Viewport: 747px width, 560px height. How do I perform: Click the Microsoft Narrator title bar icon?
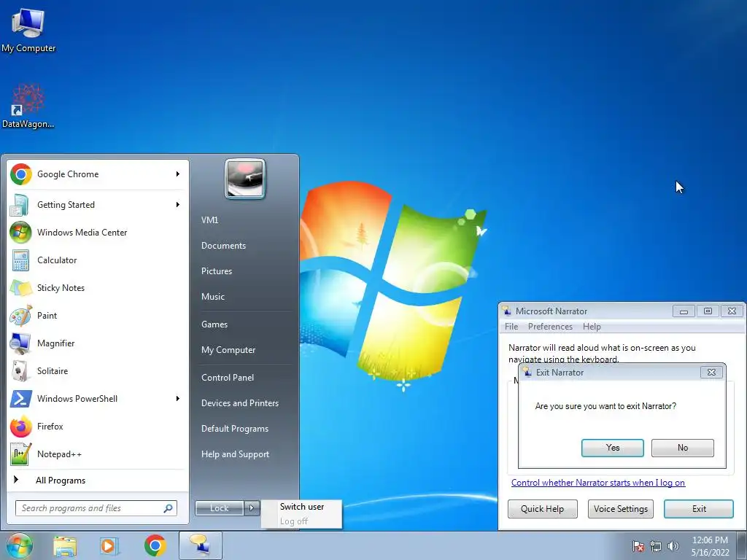pyautogui.click(x=508, y=311)
